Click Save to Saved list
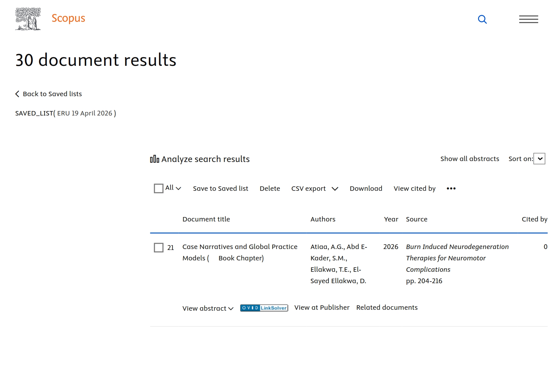Screen dimensions: 555x392 click(x=221, y=189)
